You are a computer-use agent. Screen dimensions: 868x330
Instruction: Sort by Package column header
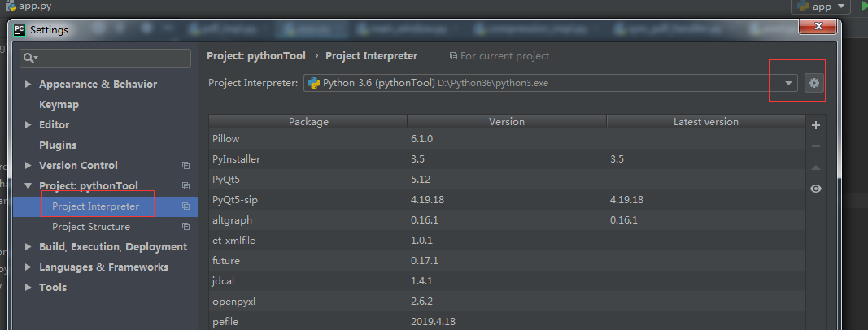(308, 122)
